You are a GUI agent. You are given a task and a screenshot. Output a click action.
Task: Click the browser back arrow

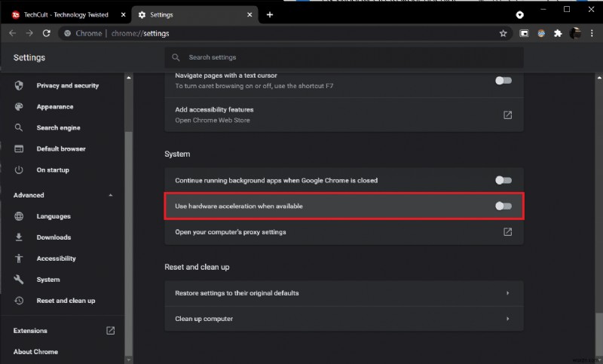point(13,33)
